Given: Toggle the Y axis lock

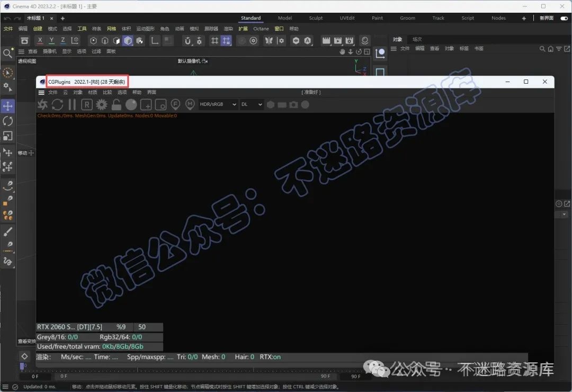Looking at the screenshot, I should 51,40.
